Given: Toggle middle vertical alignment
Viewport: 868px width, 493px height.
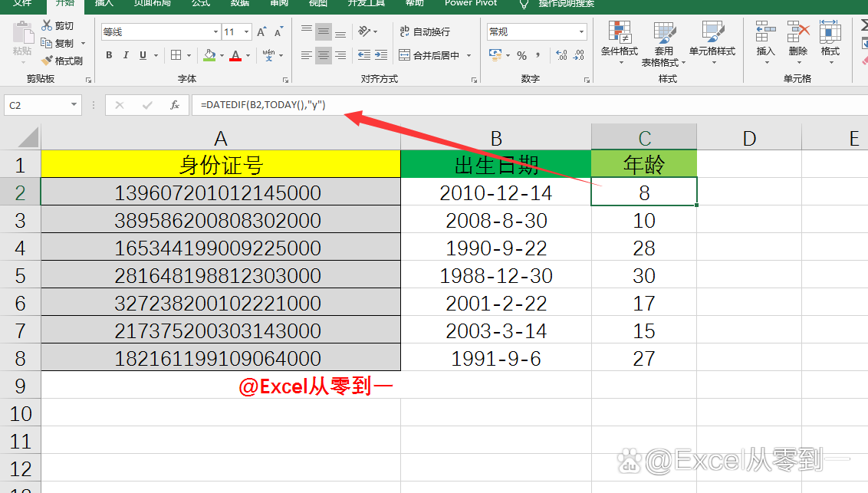Looking at the screenshot, I should click(x=324, y=31).
